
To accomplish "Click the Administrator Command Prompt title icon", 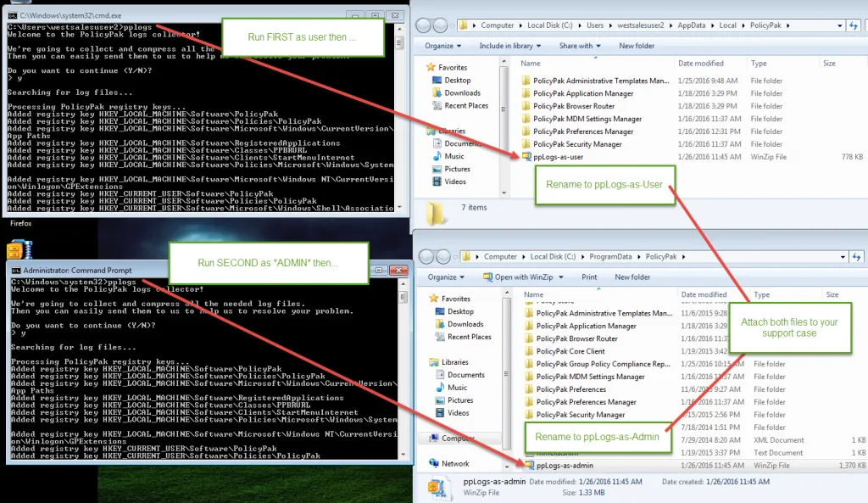I will pos(15,270).
